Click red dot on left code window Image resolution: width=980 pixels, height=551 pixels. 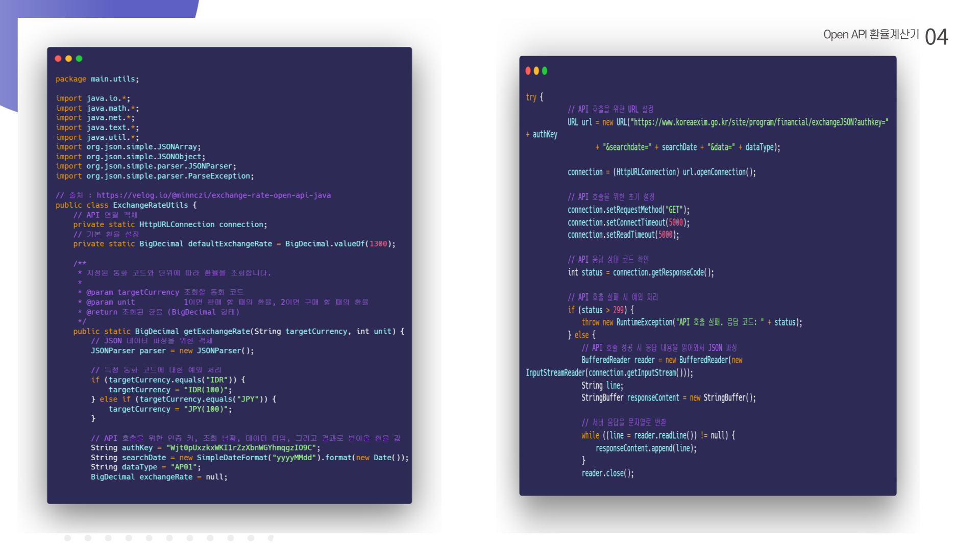(x=58, y=59)
